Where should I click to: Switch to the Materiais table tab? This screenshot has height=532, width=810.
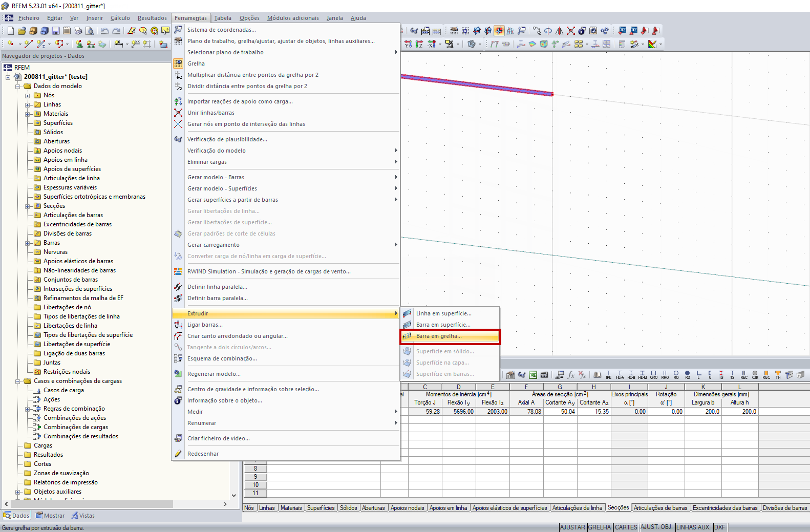click(x=291, y=508)
